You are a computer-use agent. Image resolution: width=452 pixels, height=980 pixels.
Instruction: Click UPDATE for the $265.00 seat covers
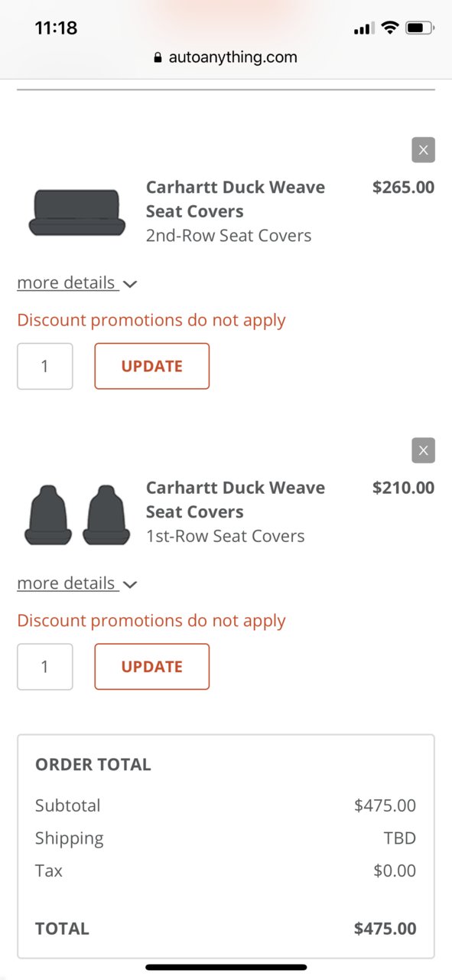pos(152,366)
